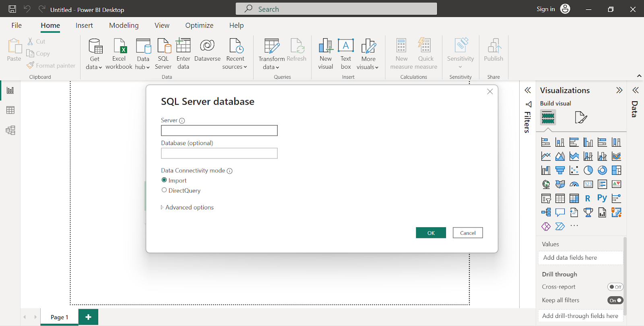644x326 pixels.
Task: Switch to the Modeling tab
Action: pos(124,25)
